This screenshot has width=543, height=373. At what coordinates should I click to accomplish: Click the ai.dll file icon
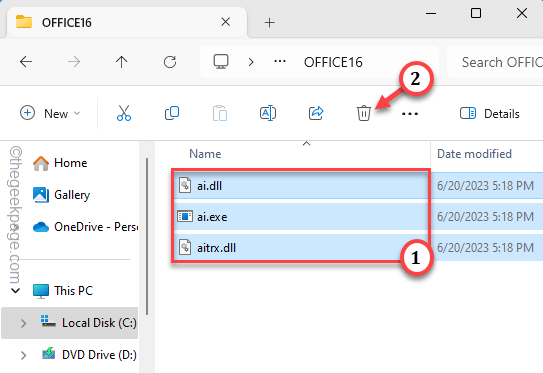[x=185, y=185]
